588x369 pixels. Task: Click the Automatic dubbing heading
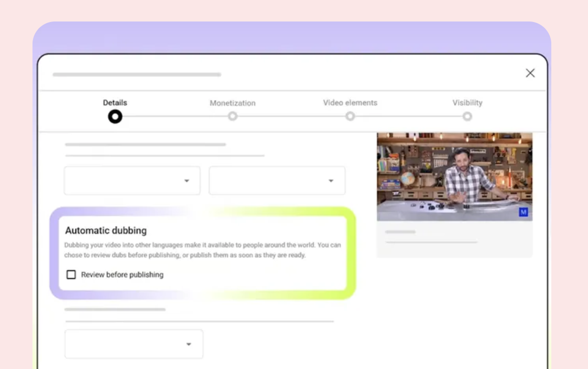[x=106, y=231]
